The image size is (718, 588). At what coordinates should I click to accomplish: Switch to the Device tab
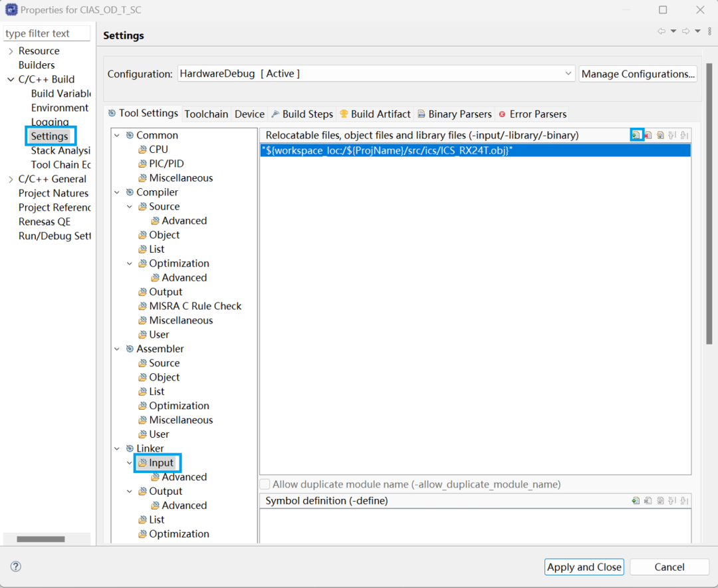point(249,114)
